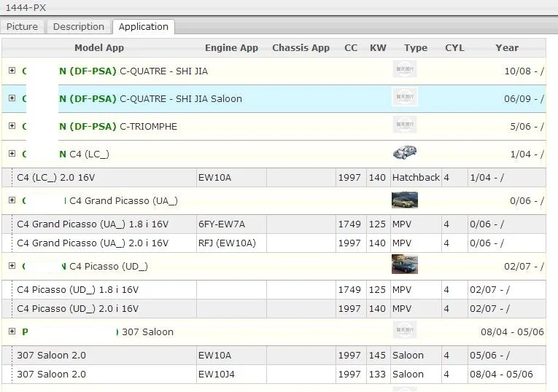Click KW value 133 for 307 Saloon
Viewport: 558px width, 392px height.
point(377,375)
